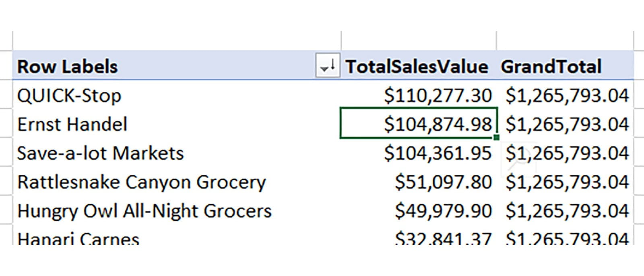Click the selected $104,874.98 cell
Screen dimensions: 644x276
(438, 124)
